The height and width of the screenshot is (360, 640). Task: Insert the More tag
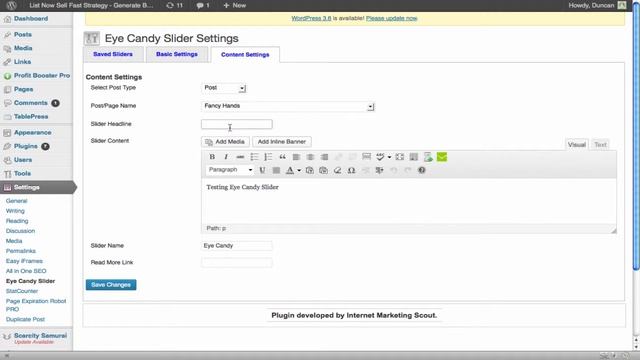[367, 157]
